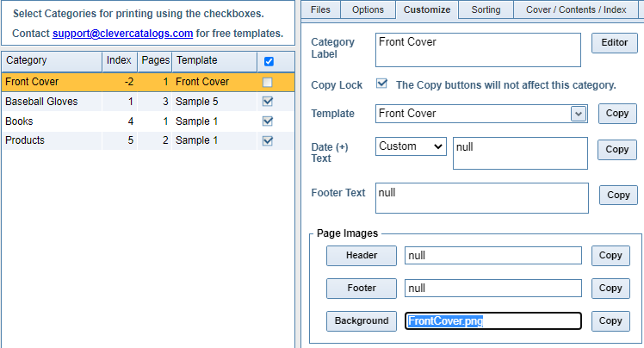Check the Front Cover row checkbox
644x348 pixels.
268,82
